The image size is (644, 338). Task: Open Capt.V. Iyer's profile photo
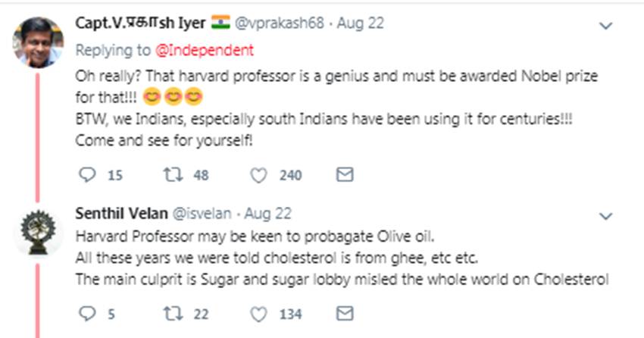point(37,41)
